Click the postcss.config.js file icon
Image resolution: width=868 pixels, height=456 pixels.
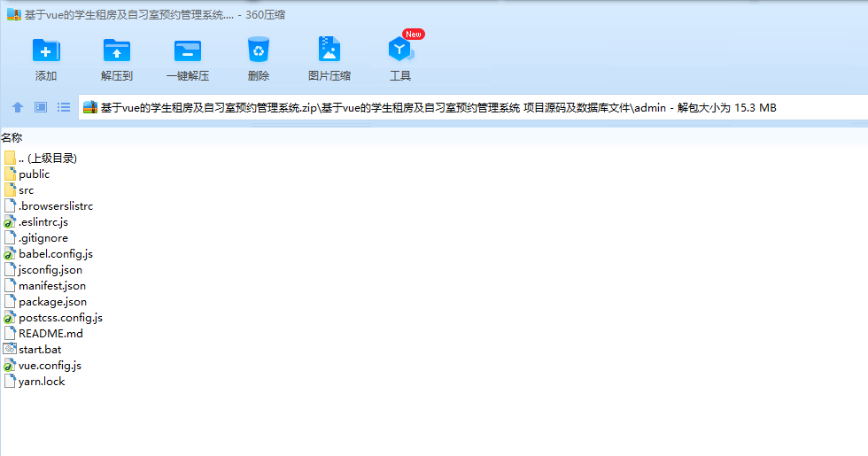coord(10,318)
